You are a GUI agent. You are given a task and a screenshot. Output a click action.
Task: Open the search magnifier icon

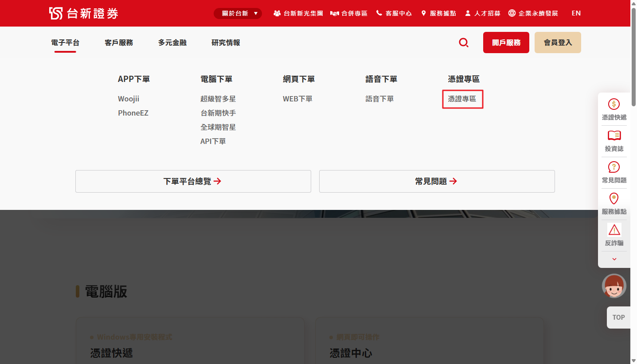pos(464,43)
